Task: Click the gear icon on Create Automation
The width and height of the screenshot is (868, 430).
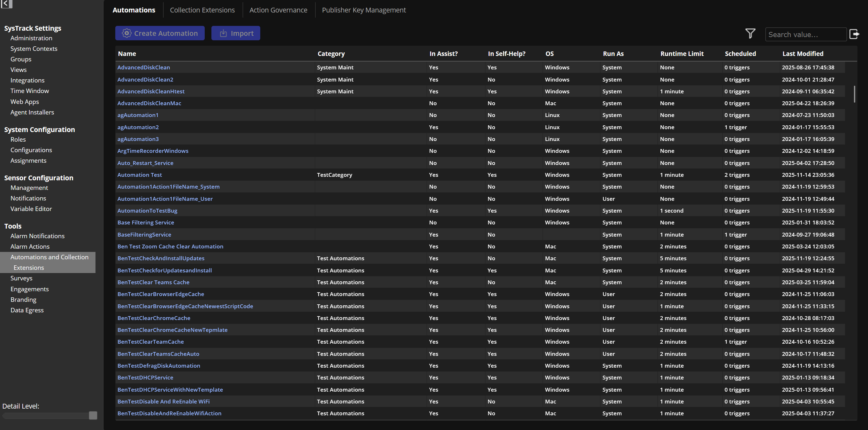Action: click(x=127, y=33)
